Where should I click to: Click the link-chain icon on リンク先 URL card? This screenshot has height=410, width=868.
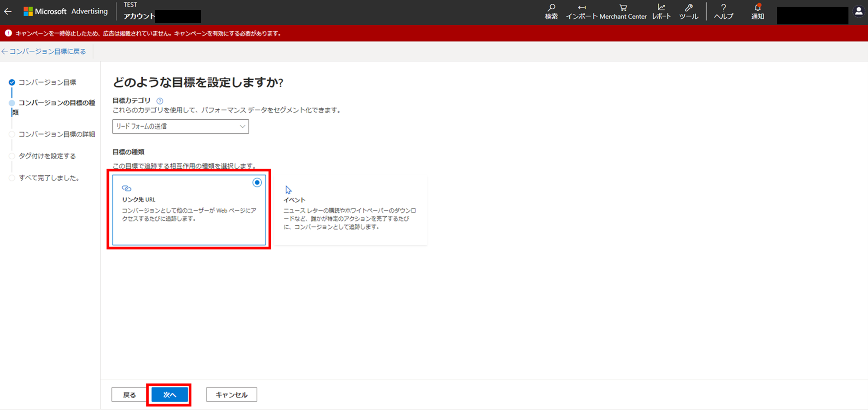[126, 188]
